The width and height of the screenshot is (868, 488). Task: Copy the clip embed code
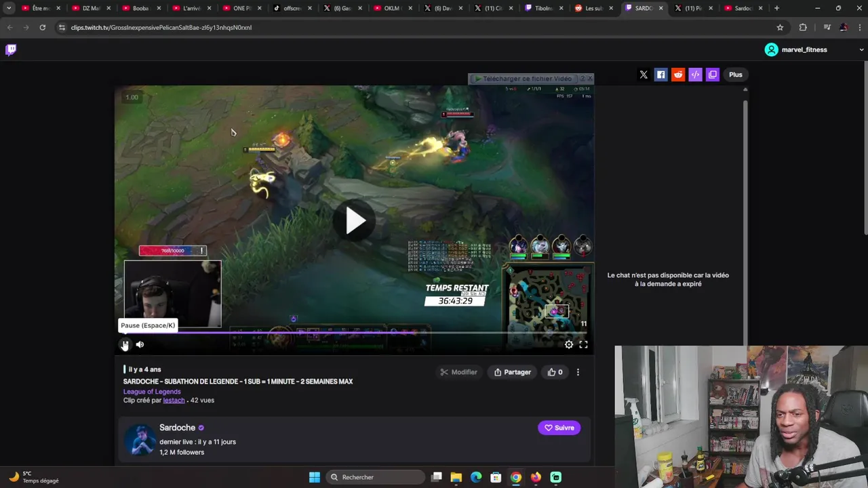pos(695,75)
